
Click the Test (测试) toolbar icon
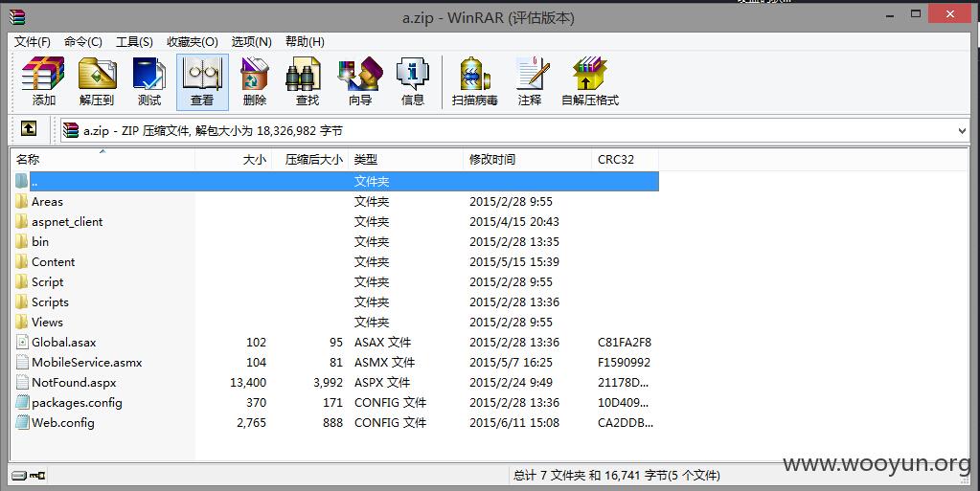tap(149, 82)
